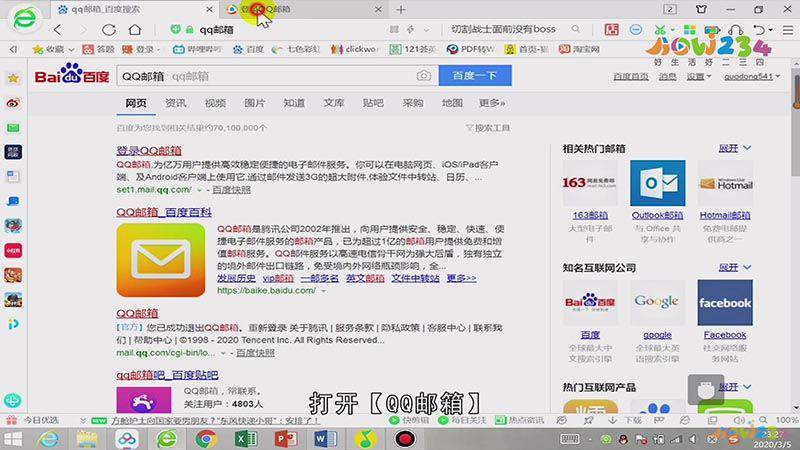Open the Weibo sidebar icon
Screen dimensions: 800x450
pyautogui.click(x=13, y=103)
